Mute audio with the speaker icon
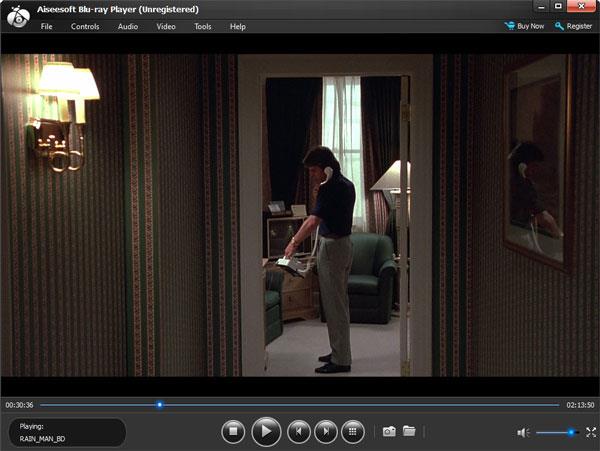600x451 pixels. [523, 433]
